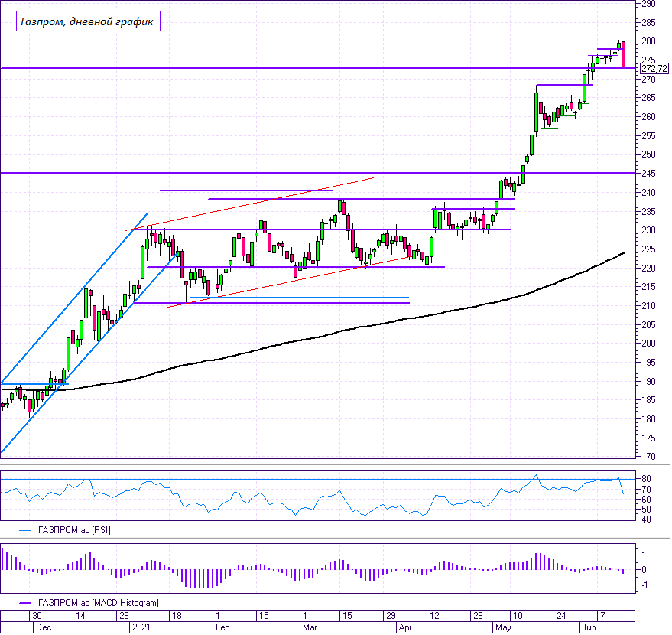672x635 pixels.
Task: Click the date label 12 in April
Action: pos(434,616)
